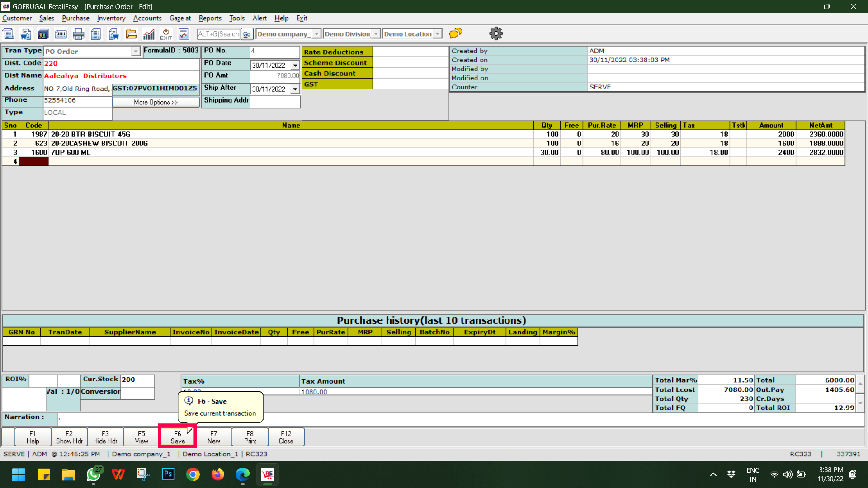Viewport: 868px width, 488px height.
Task: Open the gear settings icon
Action: [x=496, y=33]
